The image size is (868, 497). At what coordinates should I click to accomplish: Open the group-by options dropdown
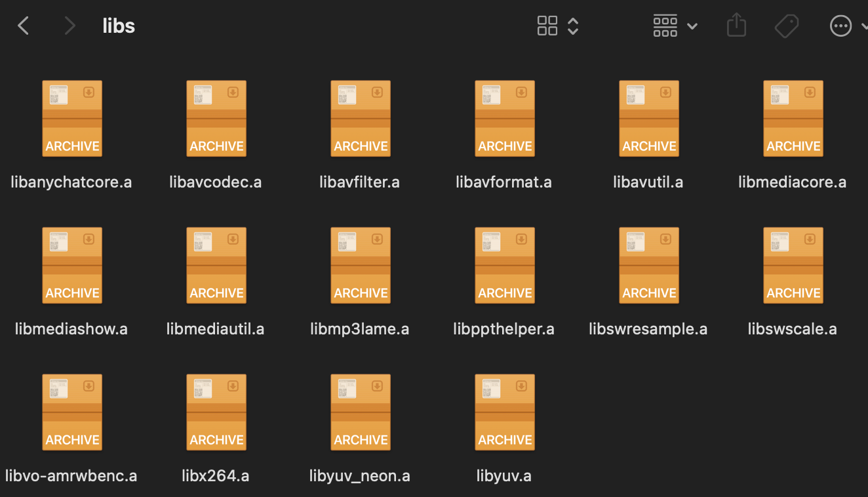click(x=675, y=26)
